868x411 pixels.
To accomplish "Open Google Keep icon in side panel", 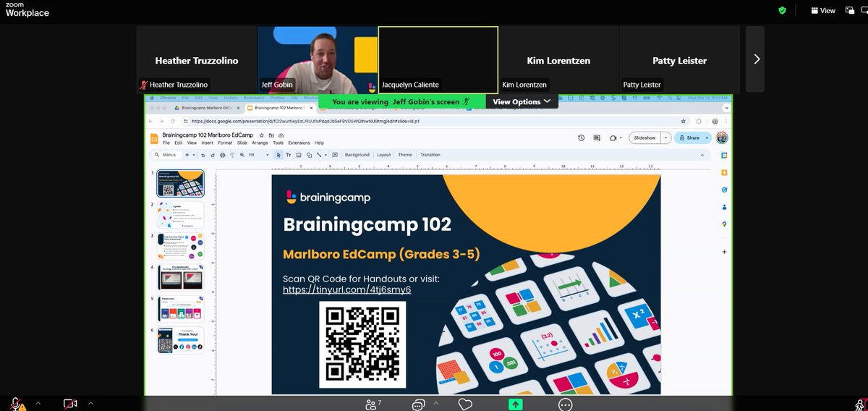I will (x=724, y=172).
